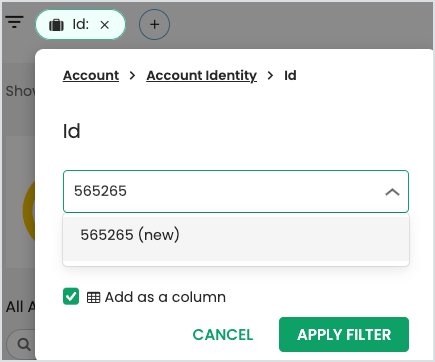Go to Account breadcrumb
This screenshot has width=435, height=362.
point(91,76)
